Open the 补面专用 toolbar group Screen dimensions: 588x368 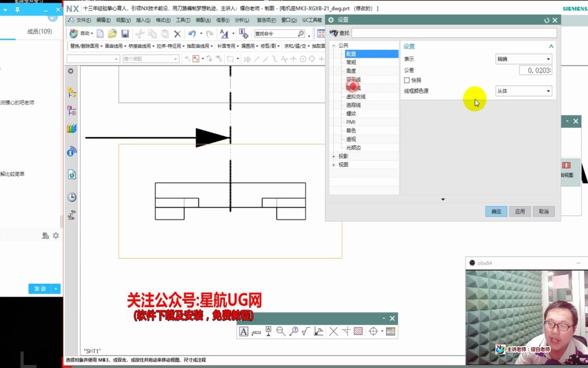[228, 46]
